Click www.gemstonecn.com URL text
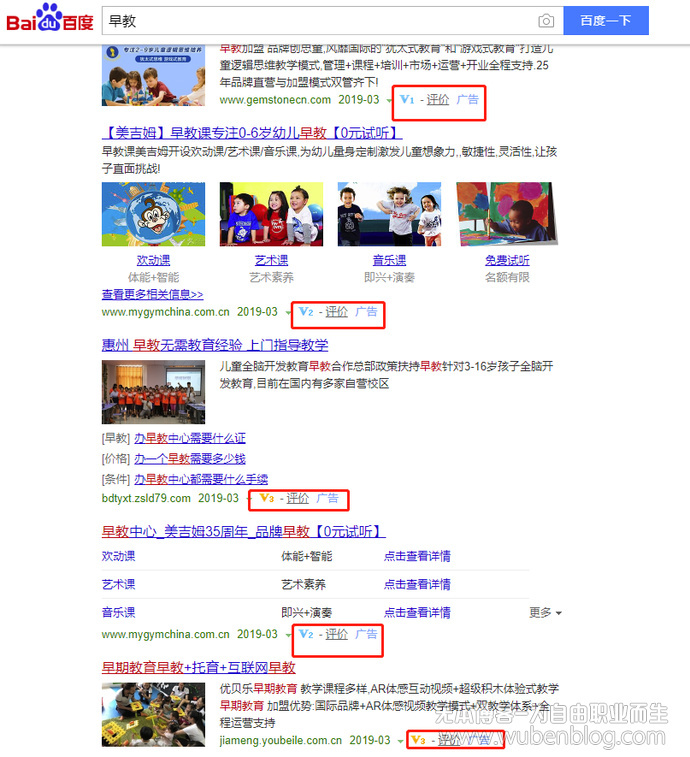 click(275, 100)
